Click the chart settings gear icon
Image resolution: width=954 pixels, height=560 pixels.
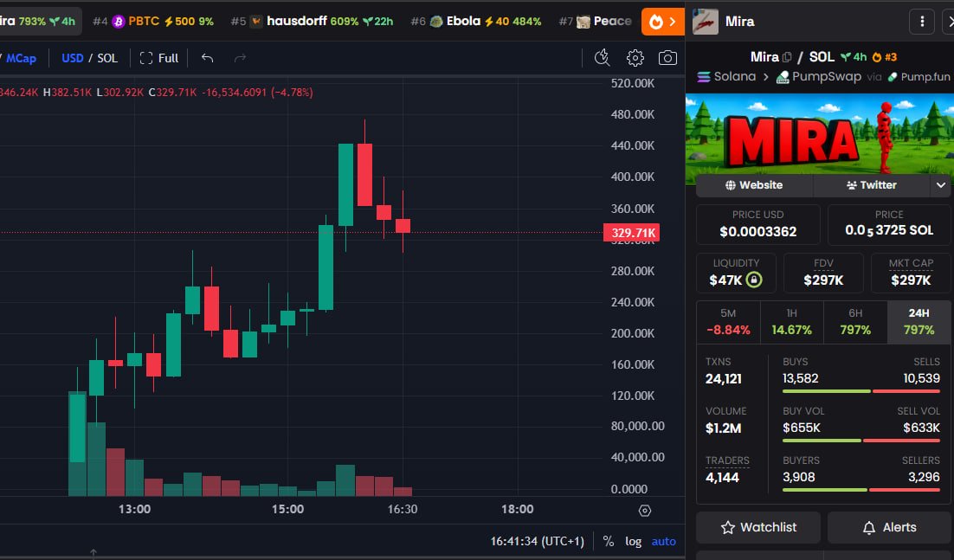pos(635,58)
